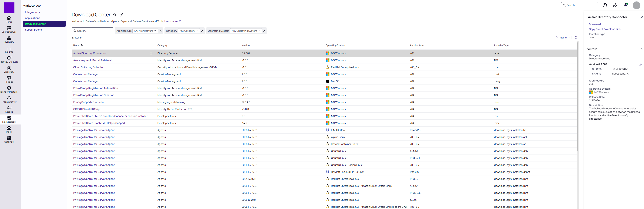Copy the page link icon by the title
This screenshot has width=644, height=209.
click(x=121, y=15)
